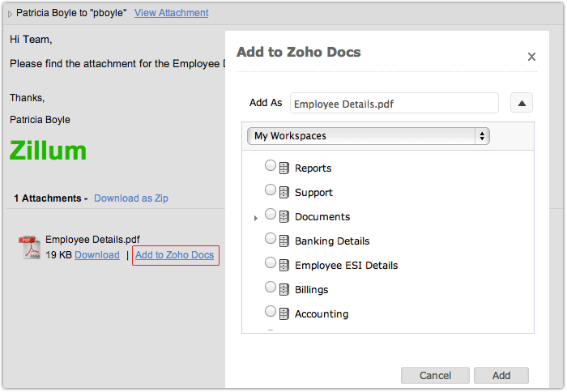Click the Add As filename field
The image size is (567, 392).
pyautogui.click(x=394, y=104)
